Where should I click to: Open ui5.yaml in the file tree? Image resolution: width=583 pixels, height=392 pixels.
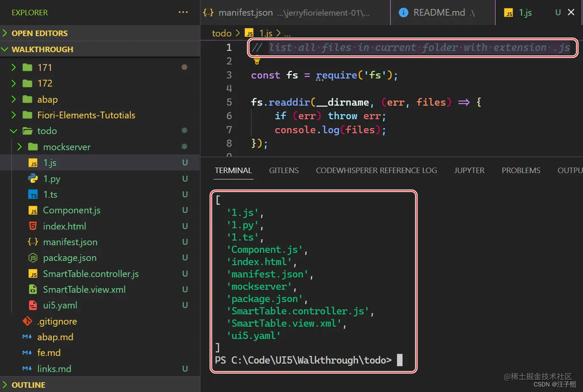tap(60, 305)
